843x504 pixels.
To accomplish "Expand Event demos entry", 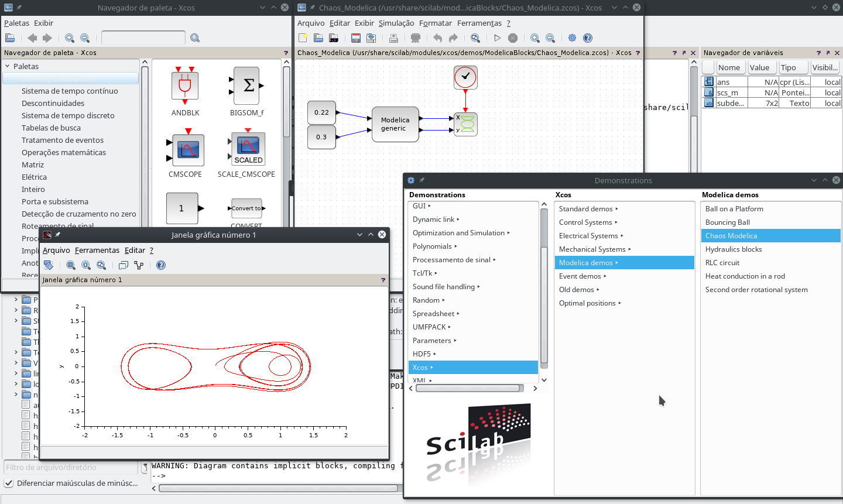I will 582,276.
